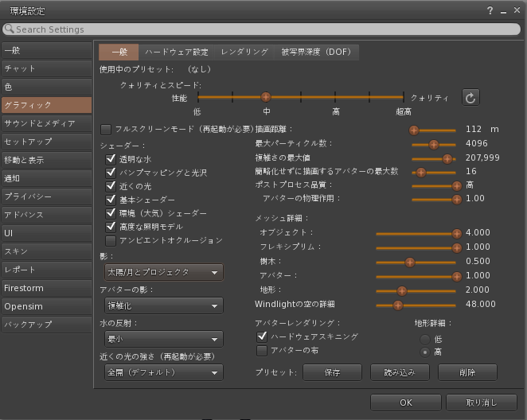The width and height of the screenshot is (527, 420).
Task: Uncheck 基本シェーダー checkbox
Action: pyautogui.click(x=111, y=200)
